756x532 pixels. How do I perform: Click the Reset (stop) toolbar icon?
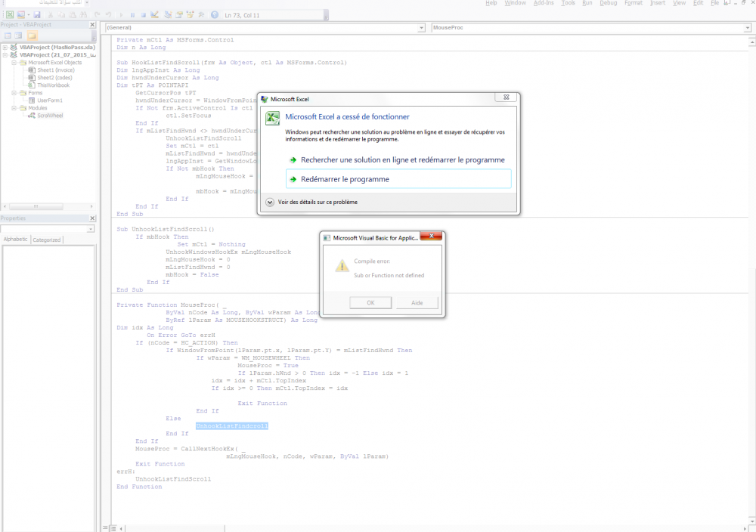click(144, 14)
